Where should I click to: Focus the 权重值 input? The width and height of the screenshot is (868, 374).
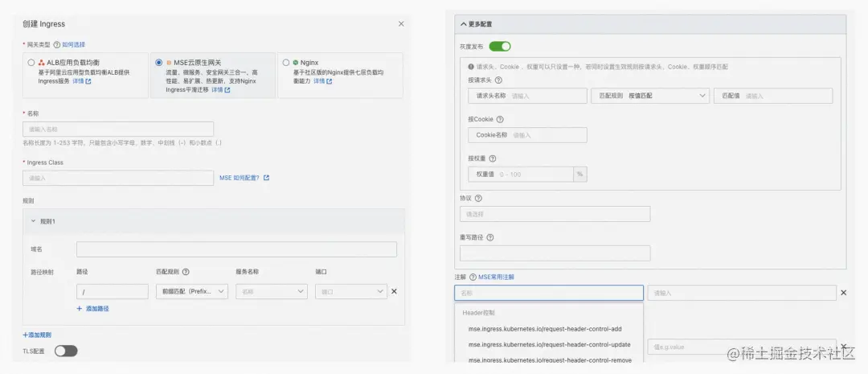(520, 174)
